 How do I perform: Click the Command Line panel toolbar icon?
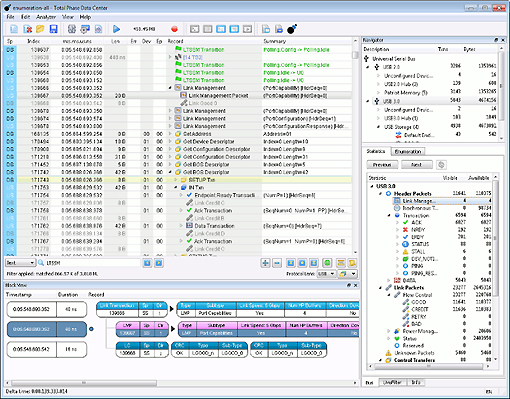pos(194,29)
